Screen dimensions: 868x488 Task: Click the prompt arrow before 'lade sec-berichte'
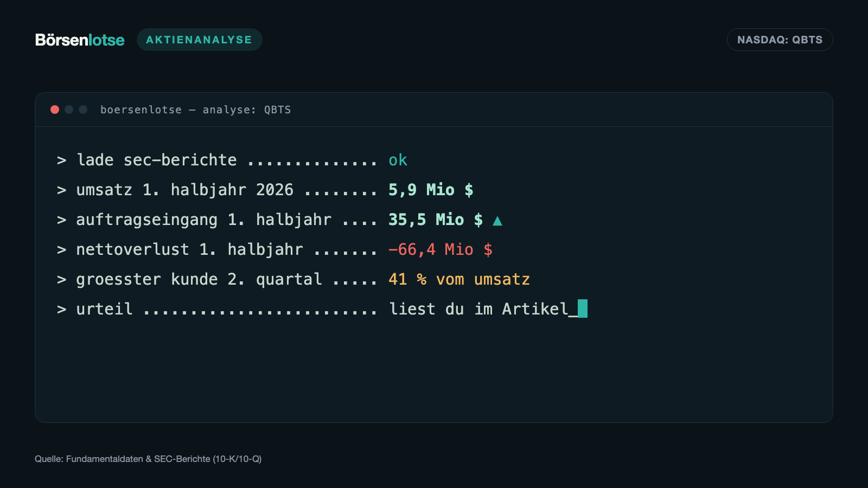click(62, 160)
